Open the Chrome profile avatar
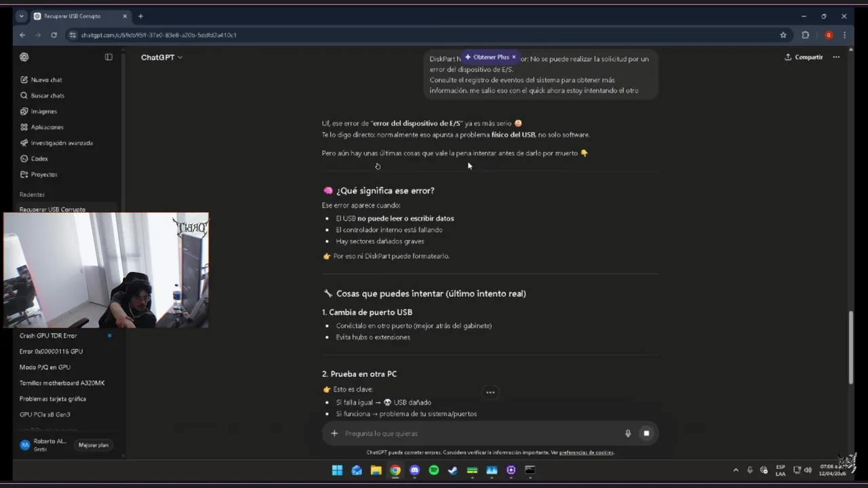This screenshot has height=488, width=868. [829, 35]
